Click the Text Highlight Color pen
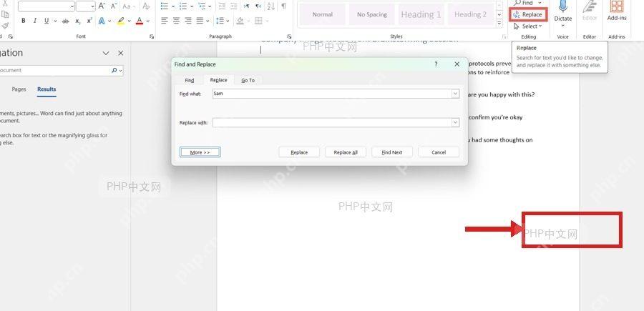The width and height of the screenshot is (644, 311). point(120,21)
